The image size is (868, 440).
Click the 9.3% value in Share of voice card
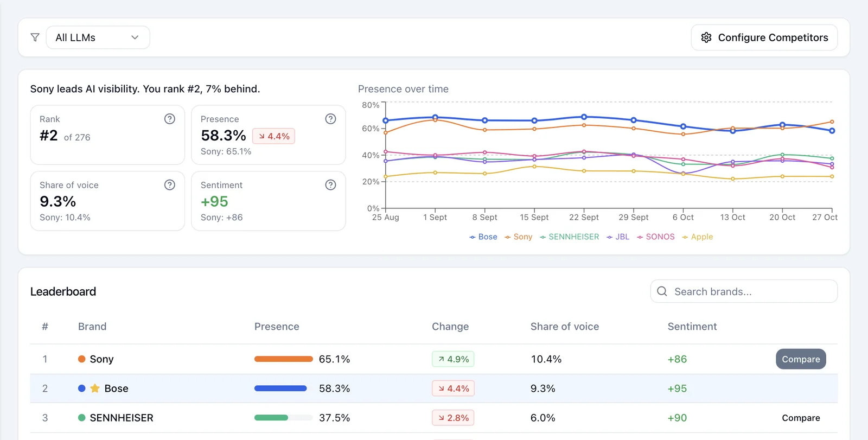(x=58, y=202)
